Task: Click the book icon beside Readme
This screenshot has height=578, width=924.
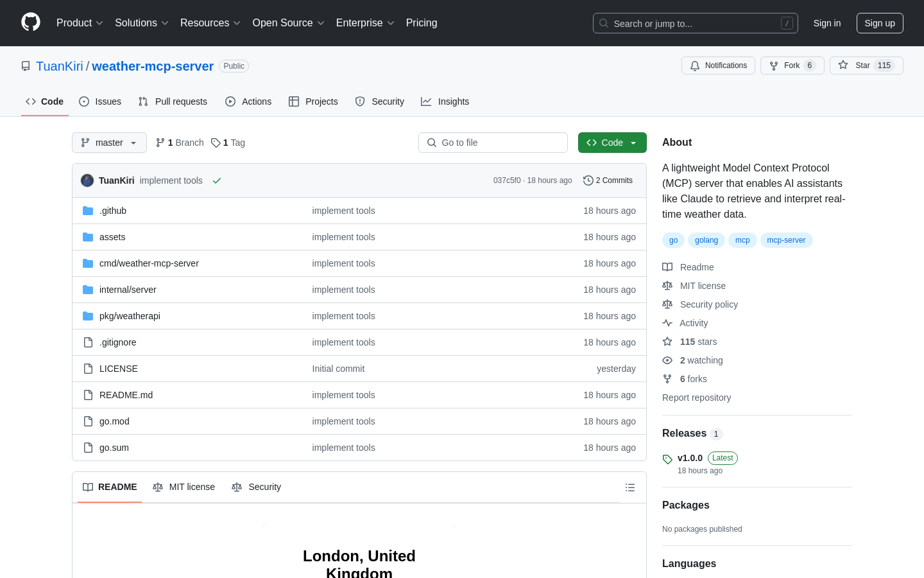Action: 667,267
